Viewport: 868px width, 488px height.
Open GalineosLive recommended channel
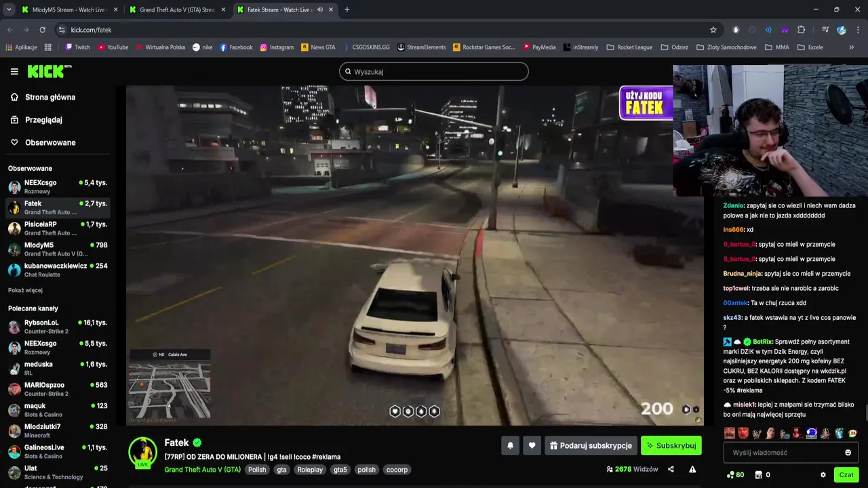point(58,451)
